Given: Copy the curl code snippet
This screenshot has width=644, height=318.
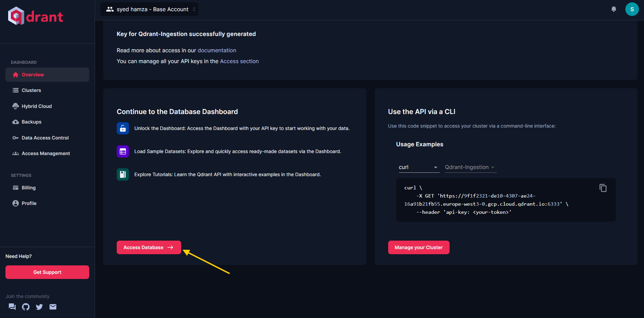Looking at the screenshot, I should [603, 188].
